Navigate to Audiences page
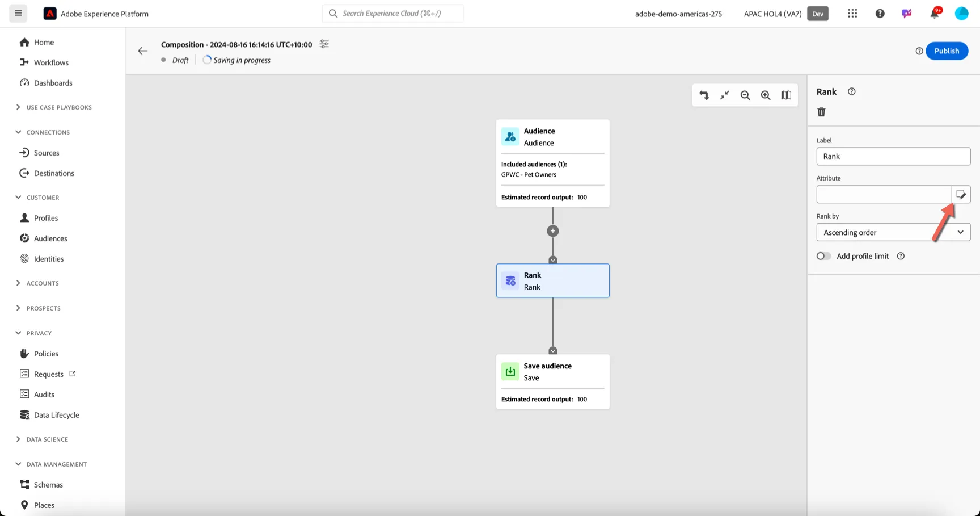Viewport: 980px width, 516px height. pyautogui.click(x=44, y=238)
